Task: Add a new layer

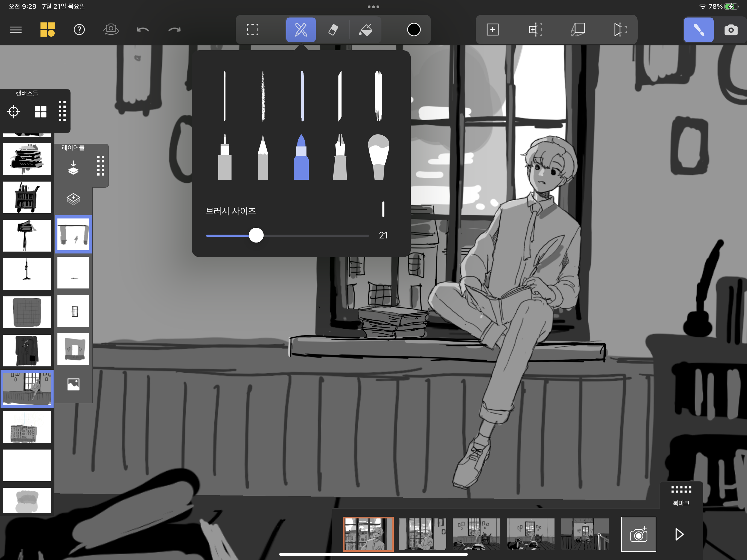Action: coord(73,199)
